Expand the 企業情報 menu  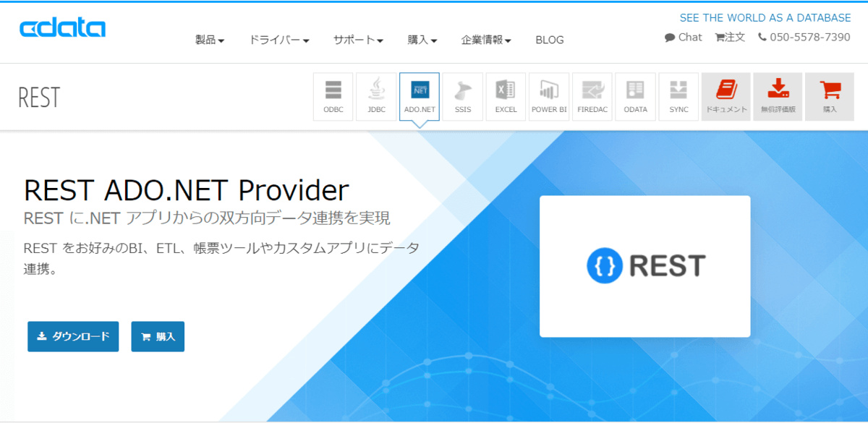click(487, 40)
